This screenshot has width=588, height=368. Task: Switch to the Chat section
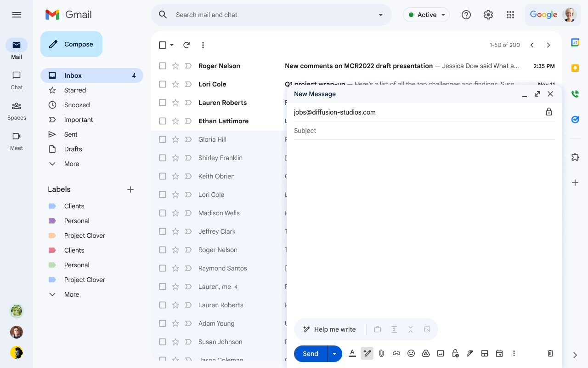point(16,80)
